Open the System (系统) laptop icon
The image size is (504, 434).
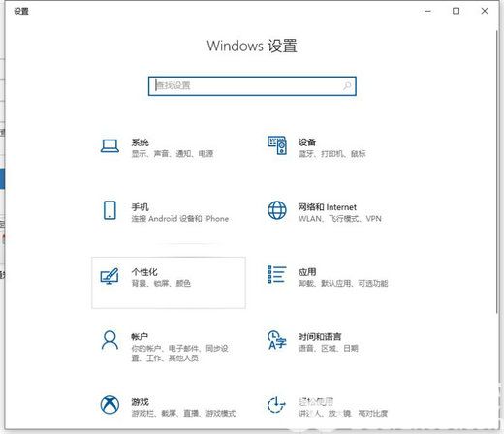(x=110, y=146)
